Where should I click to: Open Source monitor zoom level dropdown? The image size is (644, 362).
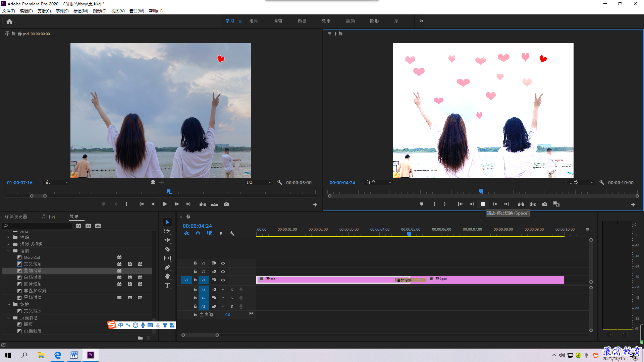click(x=56, y=183)
